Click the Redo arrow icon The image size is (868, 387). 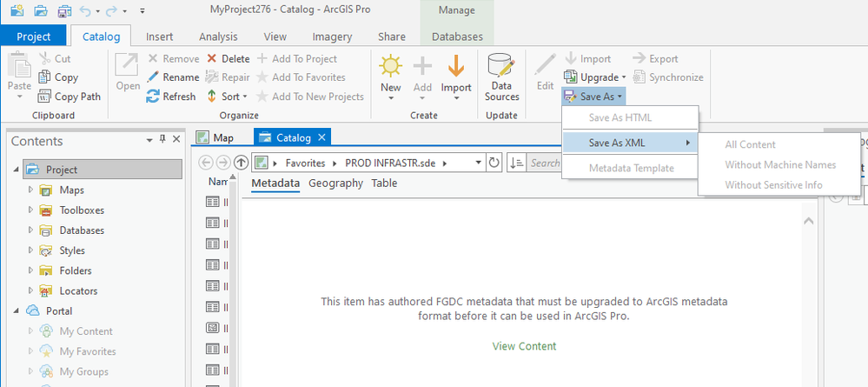coord(111,10)
